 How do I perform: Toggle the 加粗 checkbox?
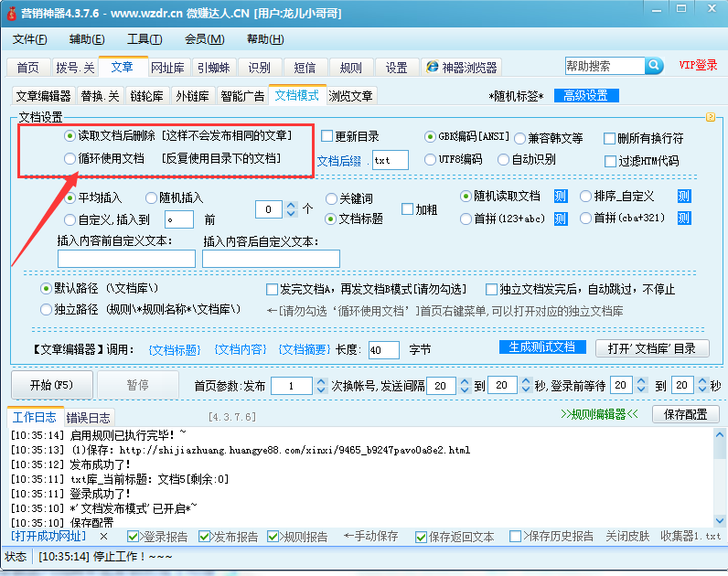pos(407,209)
